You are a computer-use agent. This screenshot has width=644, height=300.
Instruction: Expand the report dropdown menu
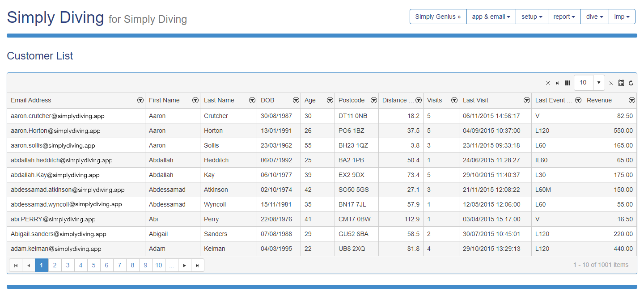tap(564, 17)
